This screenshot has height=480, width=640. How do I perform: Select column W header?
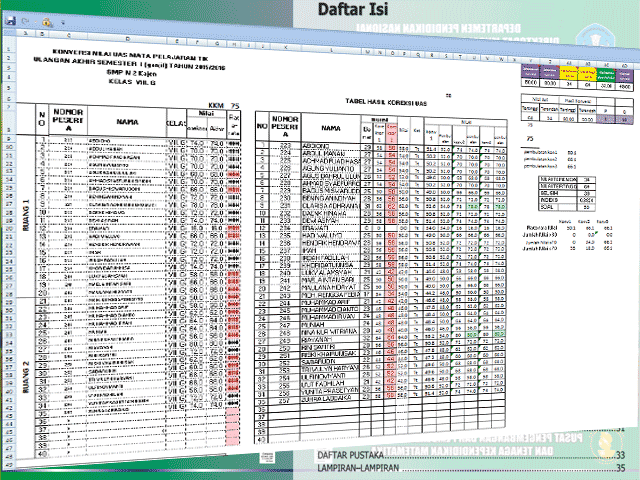tap(501, 59)
